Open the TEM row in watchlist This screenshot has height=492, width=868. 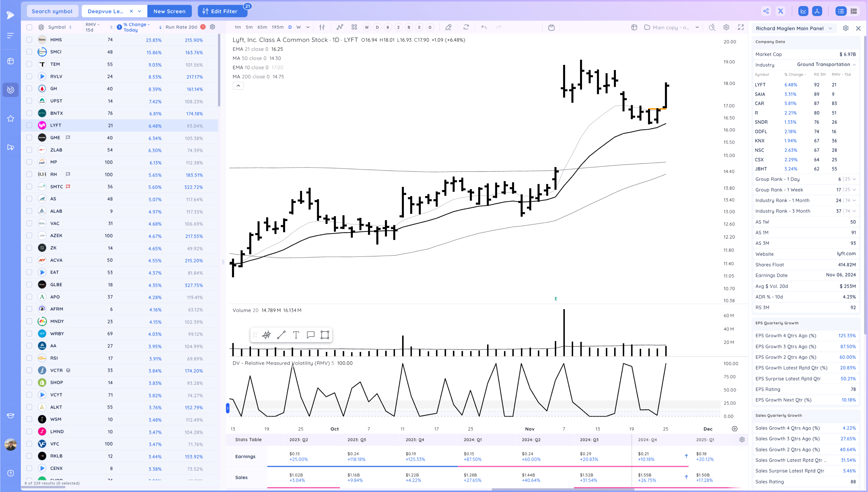point(120,64)
